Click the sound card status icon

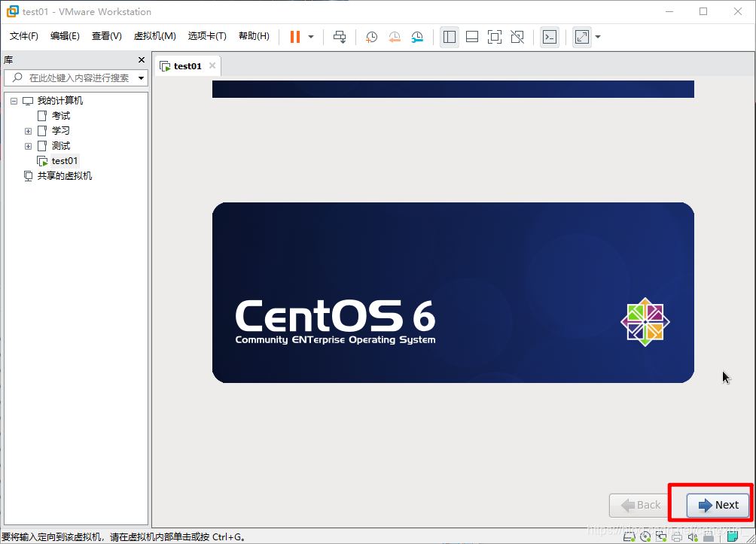tap(693, 536)
